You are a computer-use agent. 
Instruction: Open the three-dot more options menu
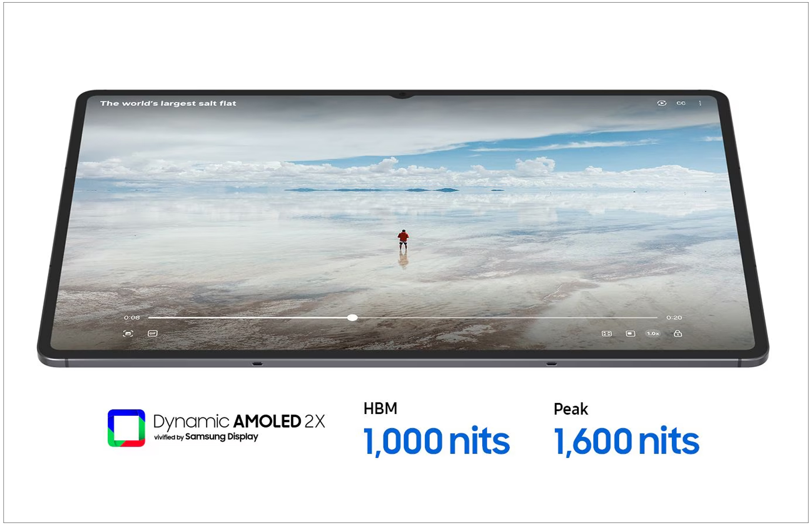(x=700, y=103)
